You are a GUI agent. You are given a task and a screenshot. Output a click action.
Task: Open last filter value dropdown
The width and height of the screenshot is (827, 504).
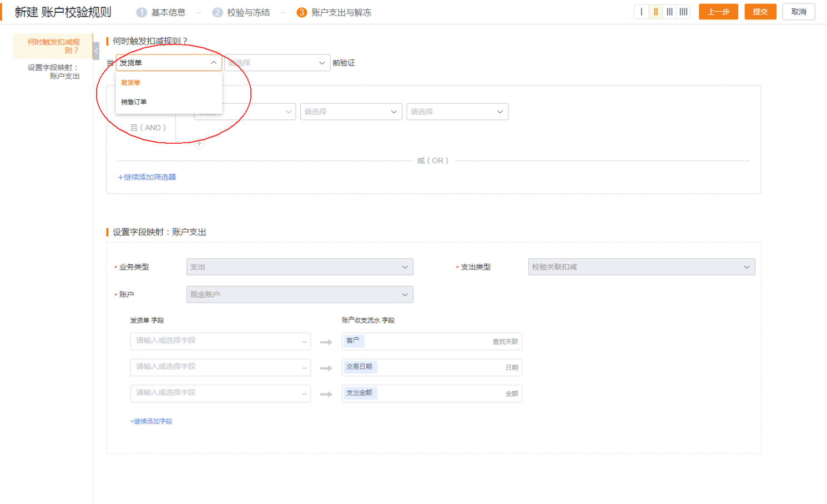point(457,112)
